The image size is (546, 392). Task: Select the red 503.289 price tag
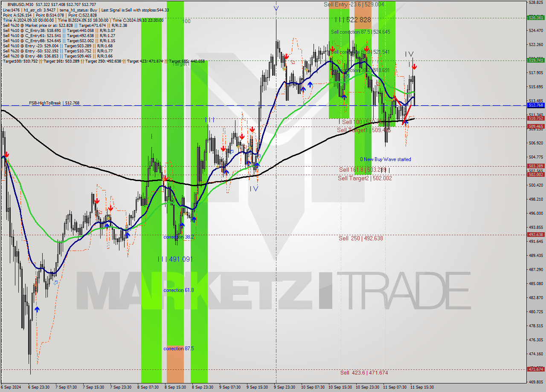[536, 166]
